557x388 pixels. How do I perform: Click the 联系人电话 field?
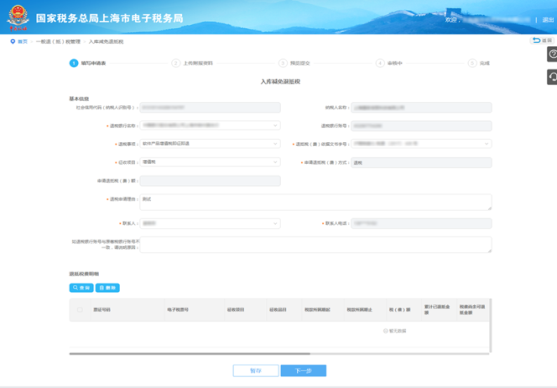421,223
